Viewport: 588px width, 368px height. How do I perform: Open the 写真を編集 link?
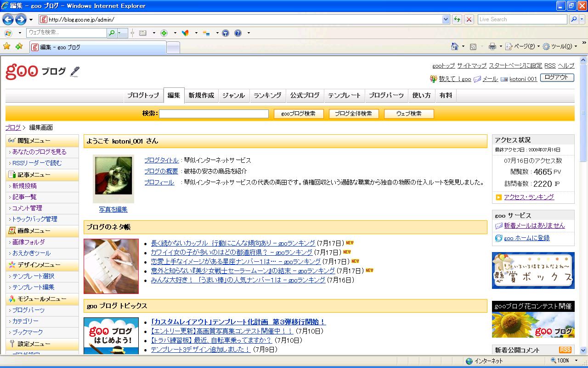coord(113,209)
